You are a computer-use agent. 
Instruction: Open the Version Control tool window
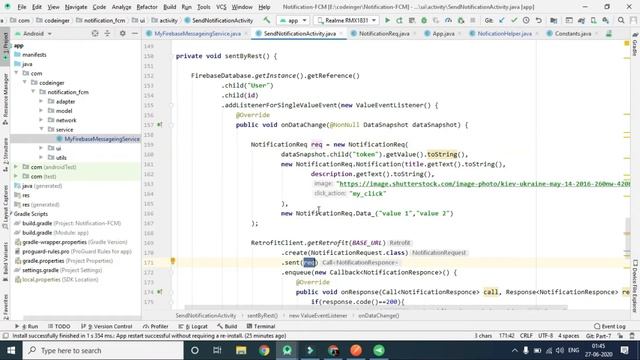tap(107, 327)
